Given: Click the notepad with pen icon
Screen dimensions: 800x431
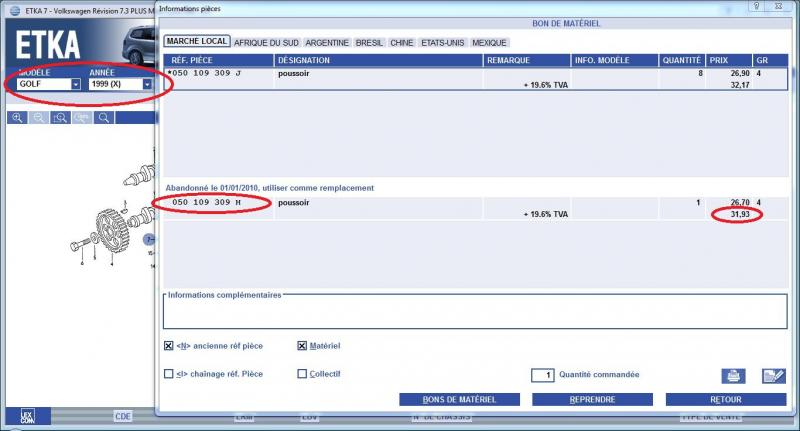Looking at the screenshot, I should click(x=773, y=376).
